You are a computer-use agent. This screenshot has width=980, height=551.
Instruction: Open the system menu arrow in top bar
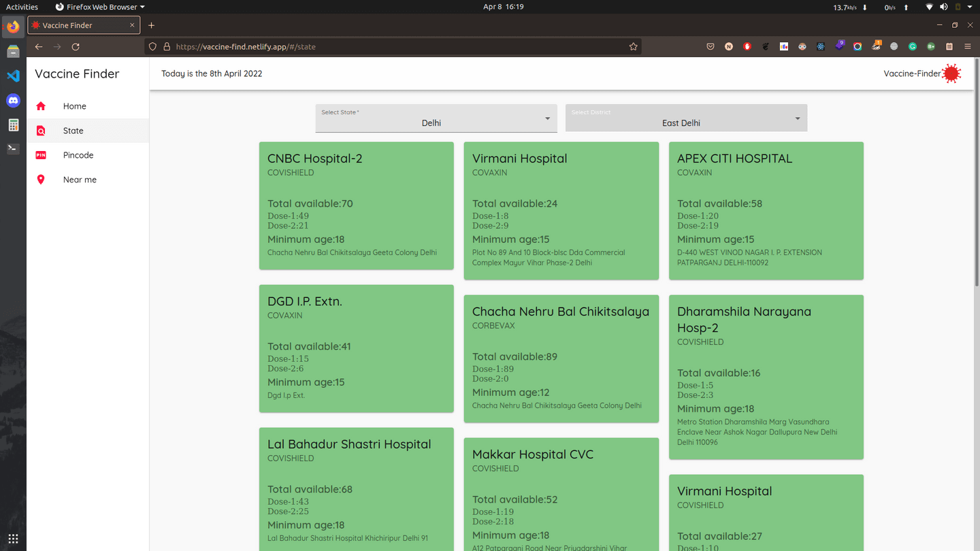tap(970, 7)
